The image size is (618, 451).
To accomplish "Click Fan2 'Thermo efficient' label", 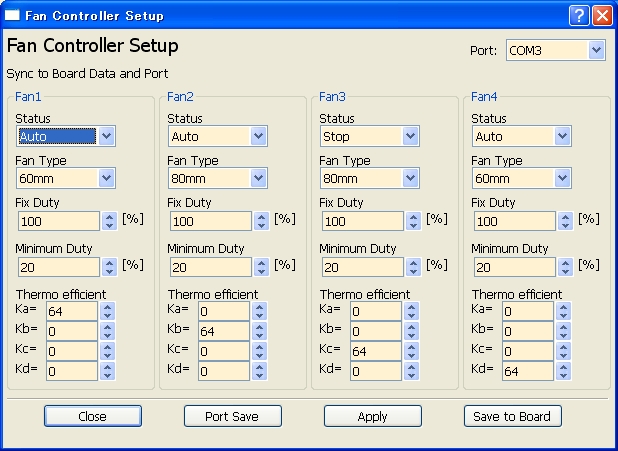I will point(213,294).
